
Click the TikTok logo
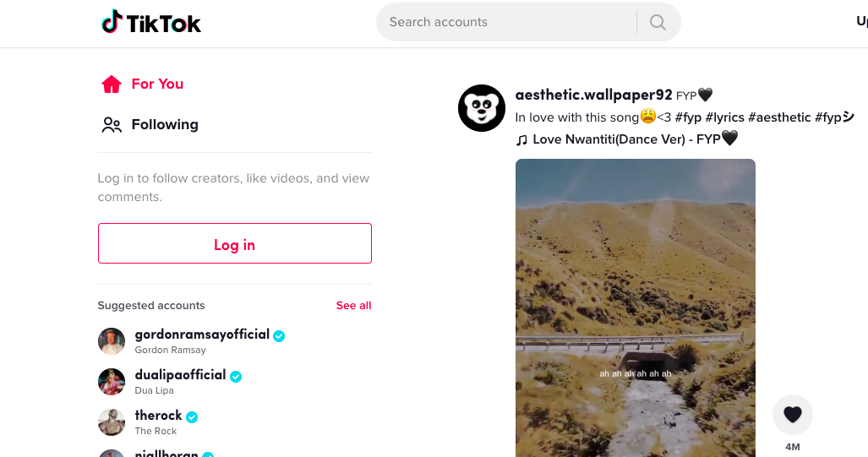click(151, 23)
